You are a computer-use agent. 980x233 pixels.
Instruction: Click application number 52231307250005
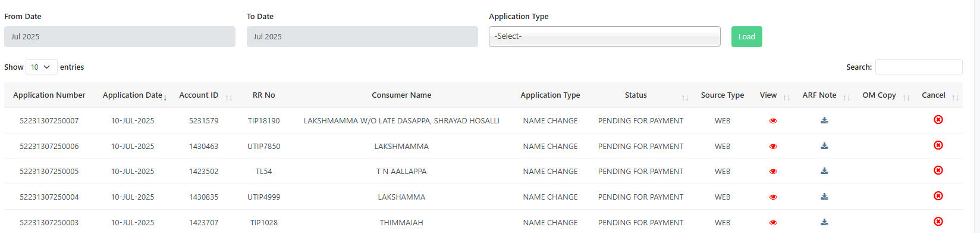pos(49,172)
